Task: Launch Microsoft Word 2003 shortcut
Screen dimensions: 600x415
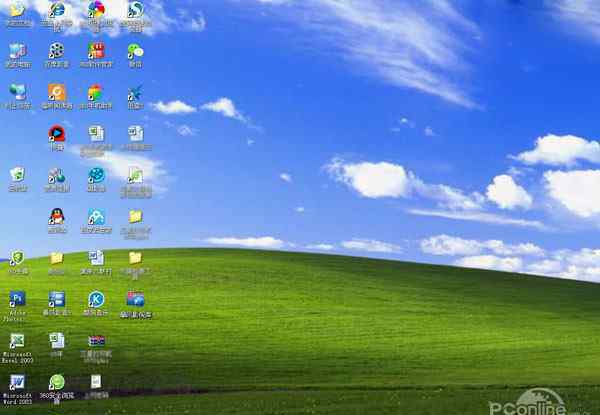Action: [x=18, y=382]
